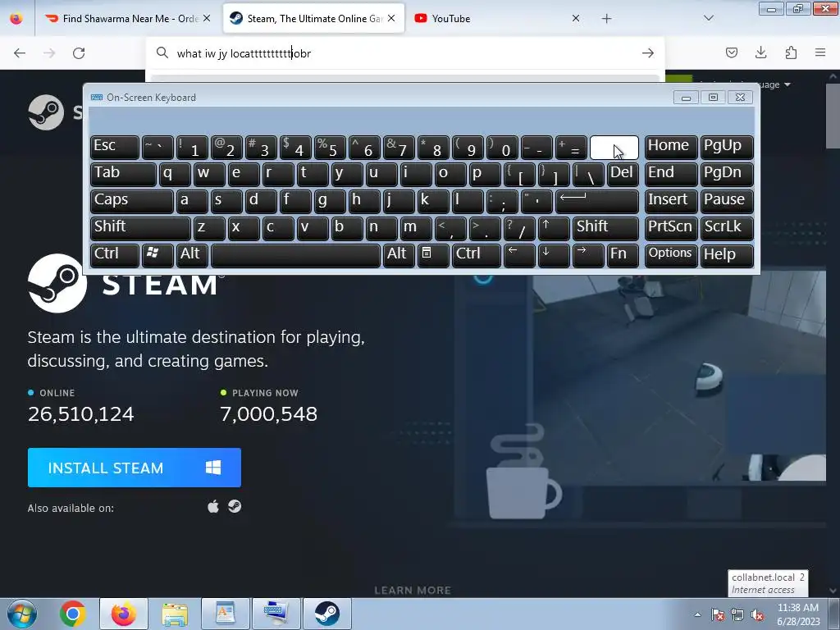Close the Find Shawarma Near Me tab

point(207,18)
